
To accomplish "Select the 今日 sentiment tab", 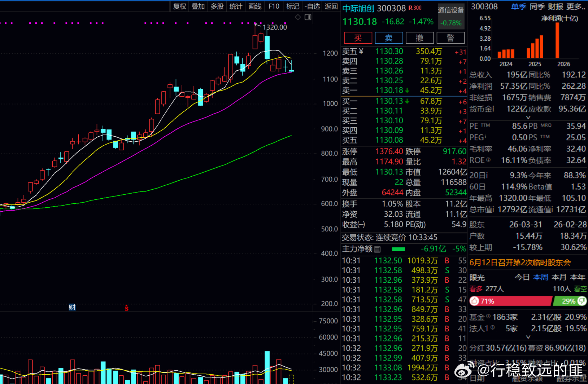I will coord(522,277).
